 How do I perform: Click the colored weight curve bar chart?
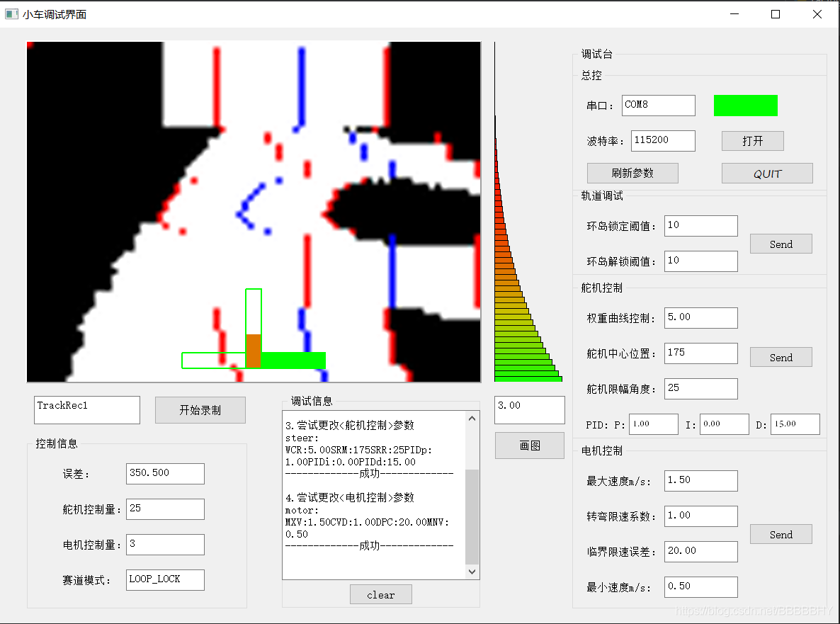(528, 212)
